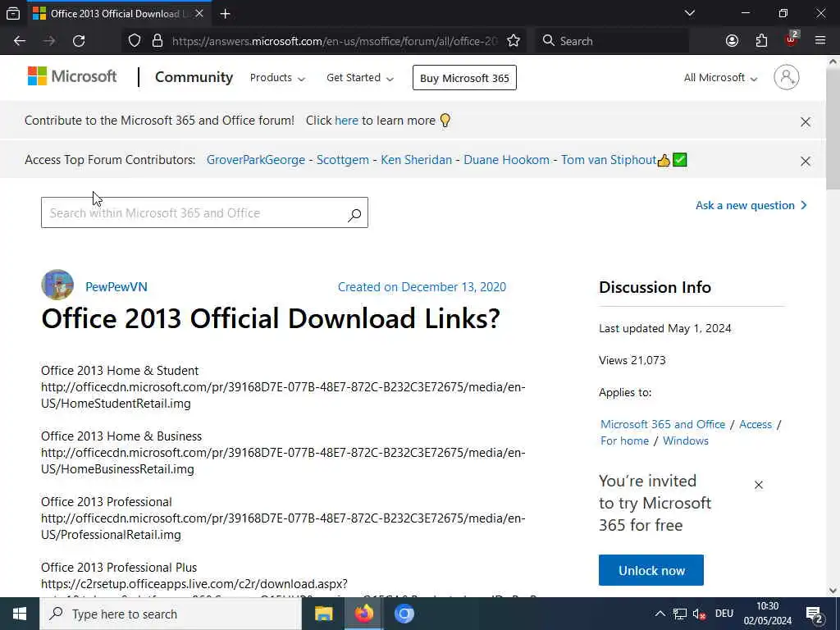Open File Explorer from taskbar

tap(323, 614)
